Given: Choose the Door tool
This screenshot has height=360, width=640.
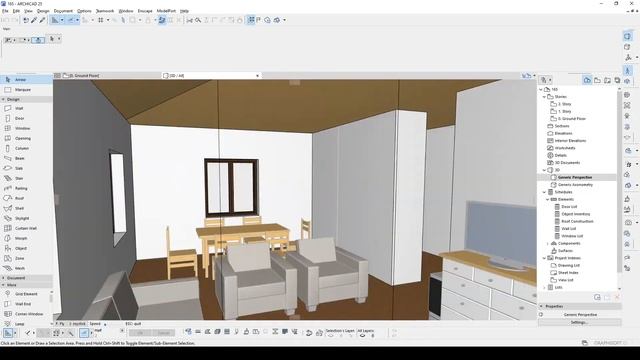Looking at the screenshot, I should [26, 118].
